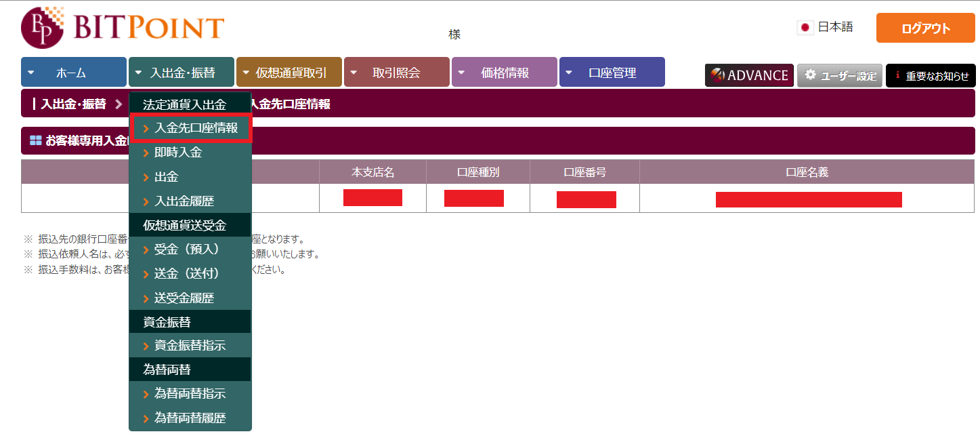This screenshot has height=438, width=980.
Task: Click the 本支店名 column header
Action: point(372,172)
